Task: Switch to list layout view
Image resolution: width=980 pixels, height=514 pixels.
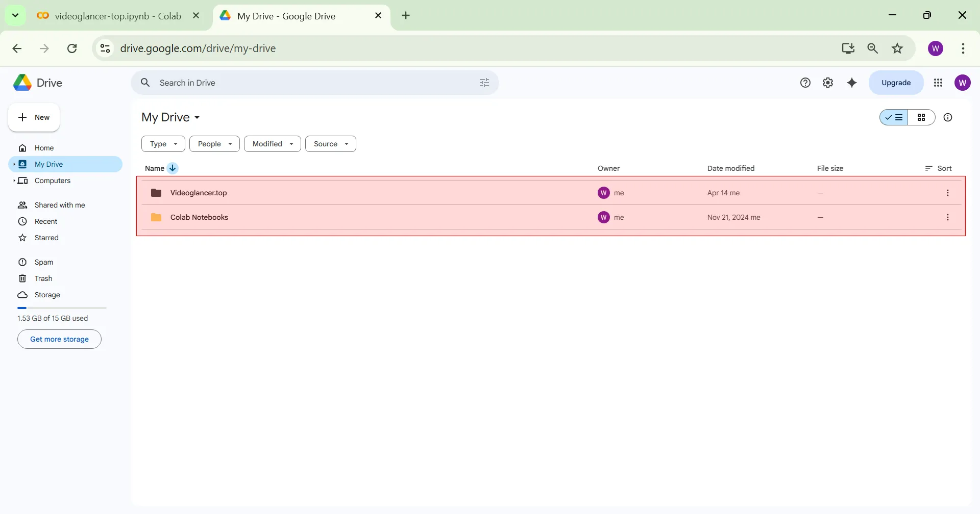Action: click(x=894, y=117)
